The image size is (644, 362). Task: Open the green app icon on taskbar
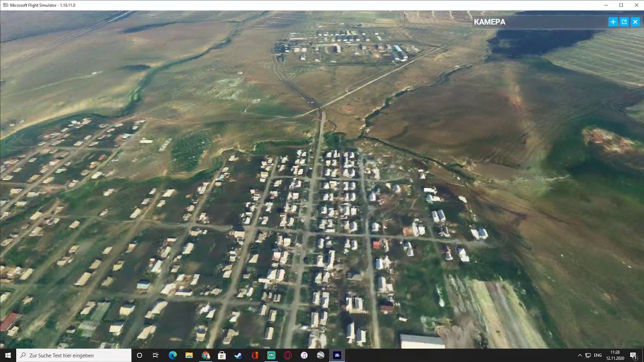(x=271, y=355)
